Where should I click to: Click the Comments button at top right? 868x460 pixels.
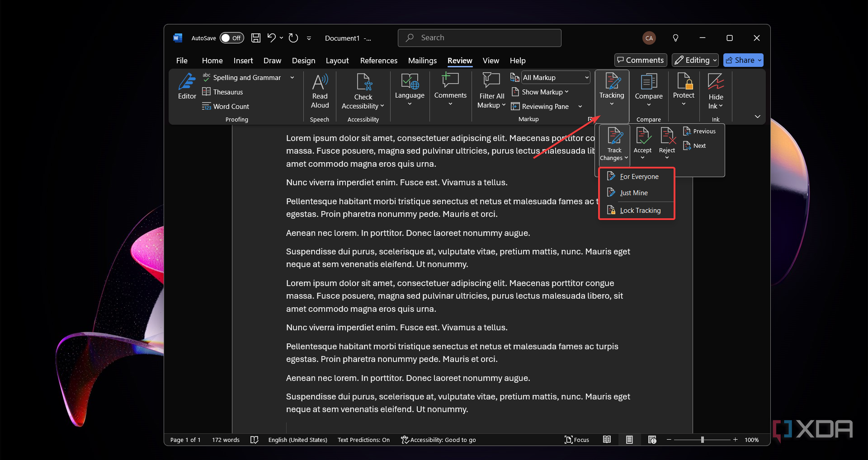[641, 60]
